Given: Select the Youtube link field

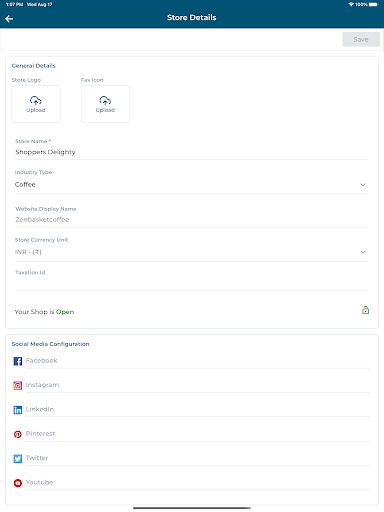Looking at the screenshot, I should point(198,483).
